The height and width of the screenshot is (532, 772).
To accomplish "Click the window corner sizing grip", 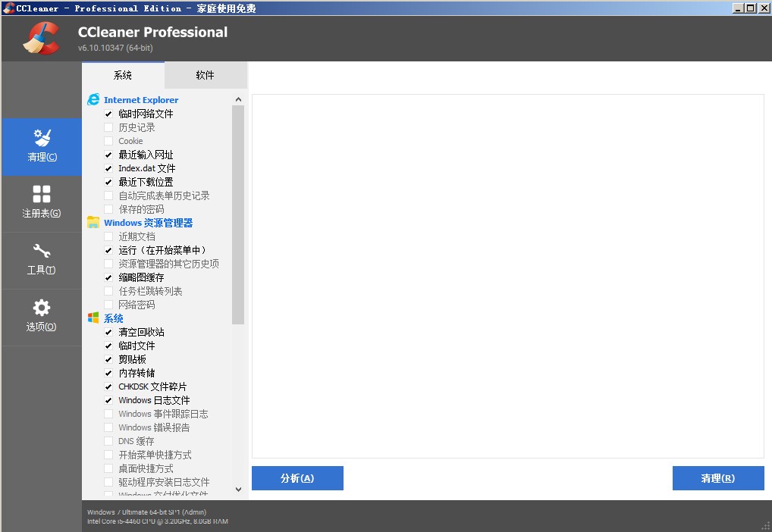I will [x=766, y=526].
